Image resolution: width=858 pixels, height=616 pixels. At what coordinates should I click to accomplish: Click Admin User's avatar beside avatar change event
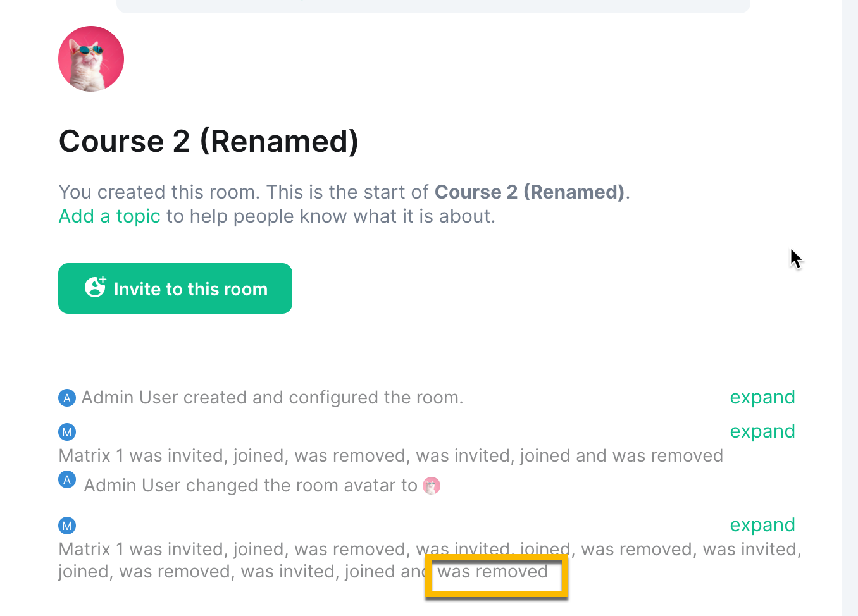pyautogui.click(x=67, y=479)
